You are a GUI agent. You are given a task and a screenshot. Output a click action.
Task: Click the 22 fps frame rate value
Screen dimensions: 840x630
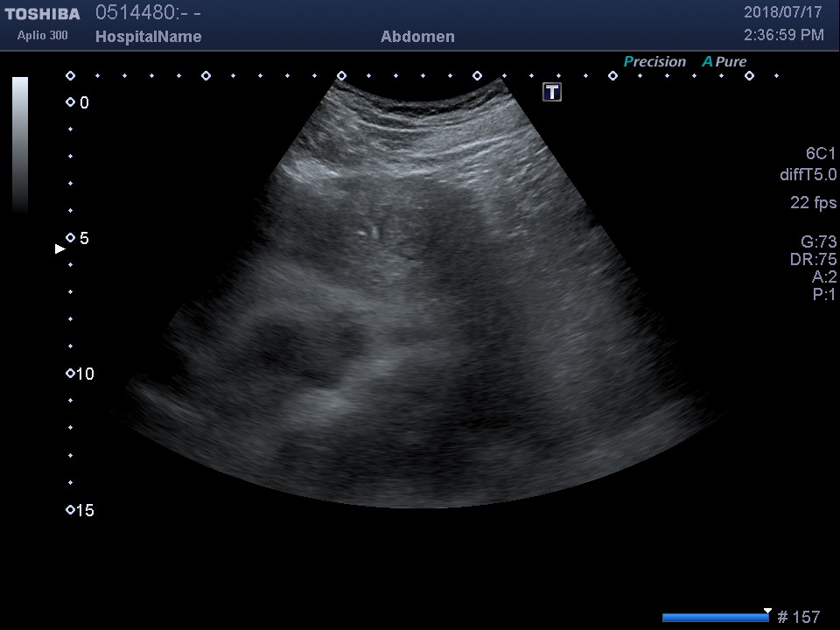[813, 202]
